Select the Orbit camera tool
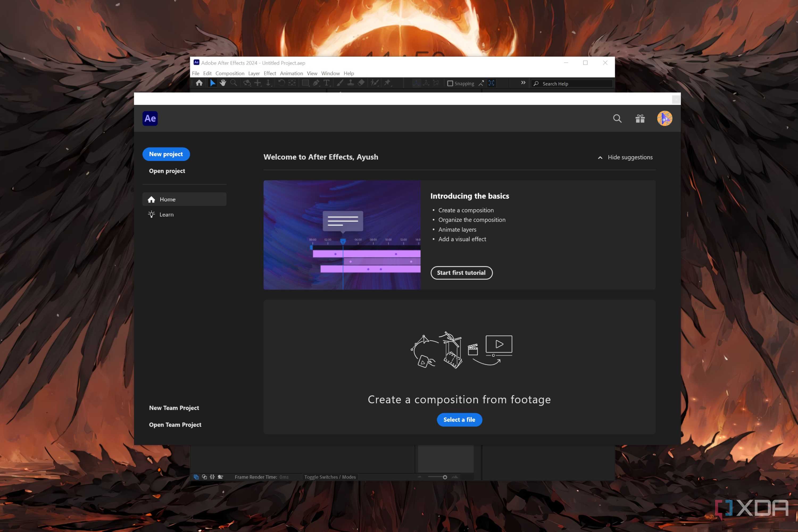 [247, 83]
